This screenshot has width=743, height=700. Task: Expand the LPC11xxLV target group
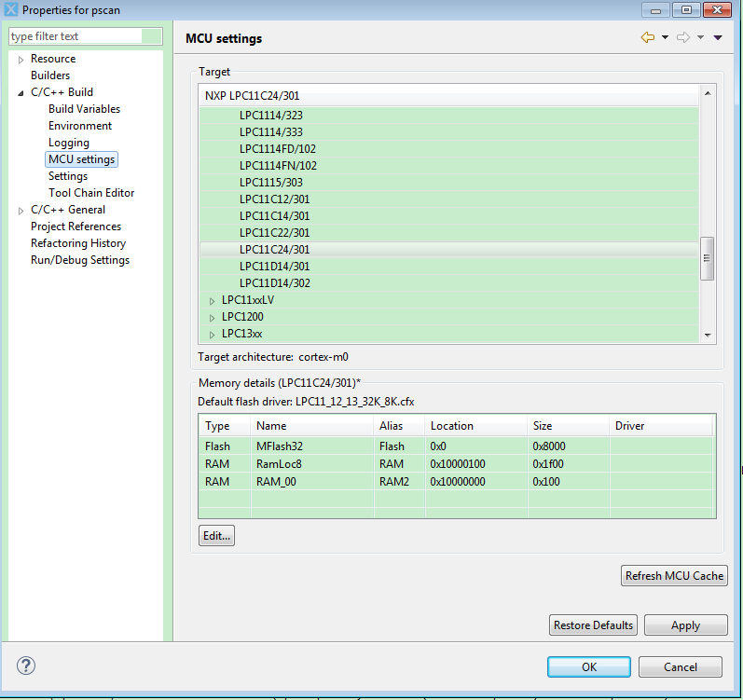[212, 301]
